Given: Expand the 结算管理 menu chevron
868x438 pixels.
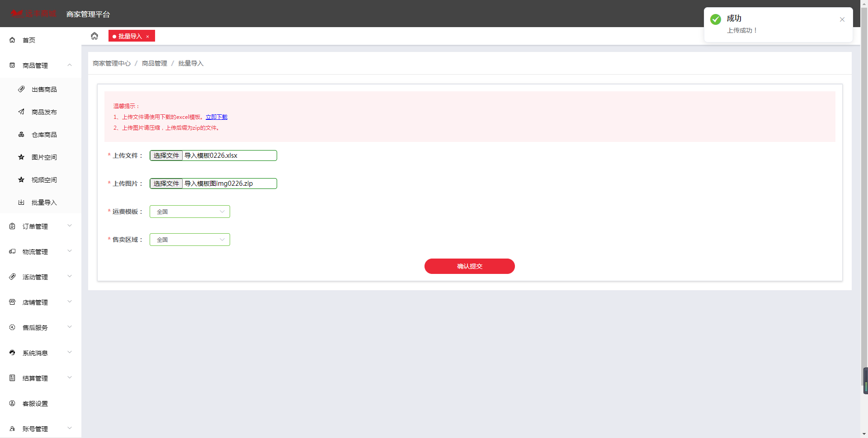Looking at the screenshot, I should tap(70, 377).
